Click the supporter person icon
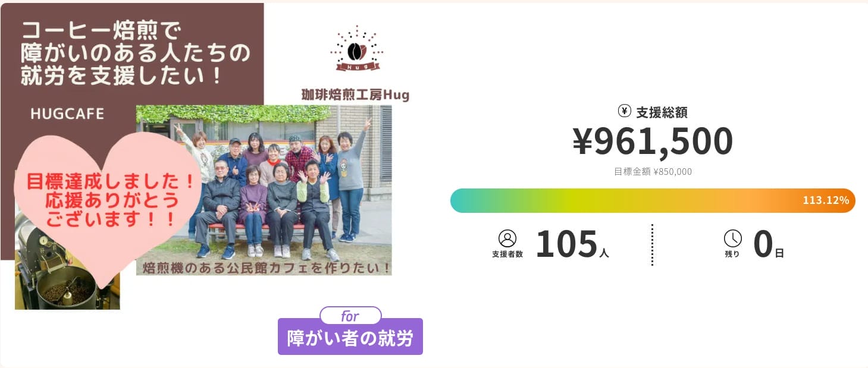The image size is (868, 368). click(x=507, y=239)
